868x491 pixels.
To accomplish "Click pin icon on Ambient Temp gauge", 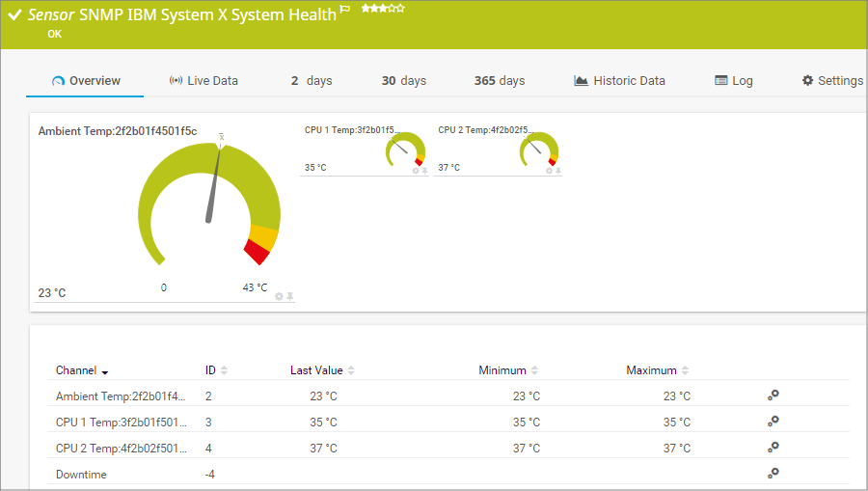I will (288, 296).
